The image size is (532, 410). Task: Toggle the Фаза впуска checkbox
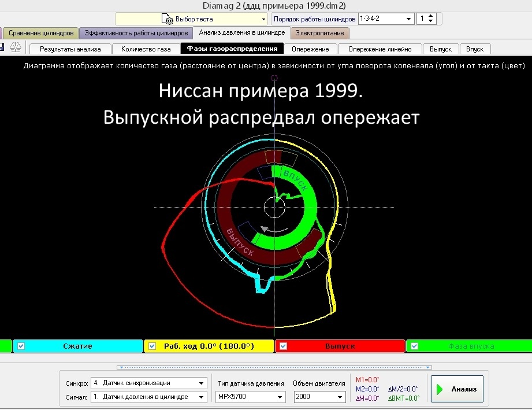coord(414,346)
